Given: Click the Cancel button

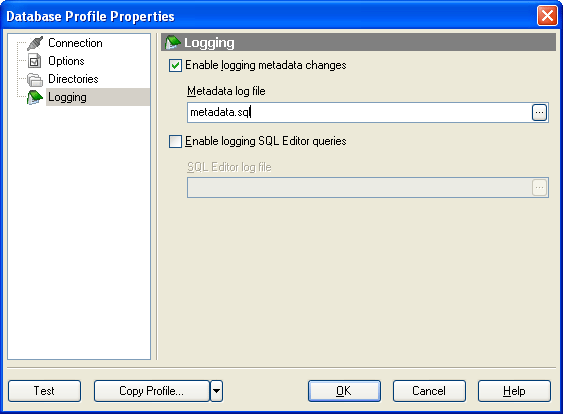Looking at the screenshot, I should 429,391.
